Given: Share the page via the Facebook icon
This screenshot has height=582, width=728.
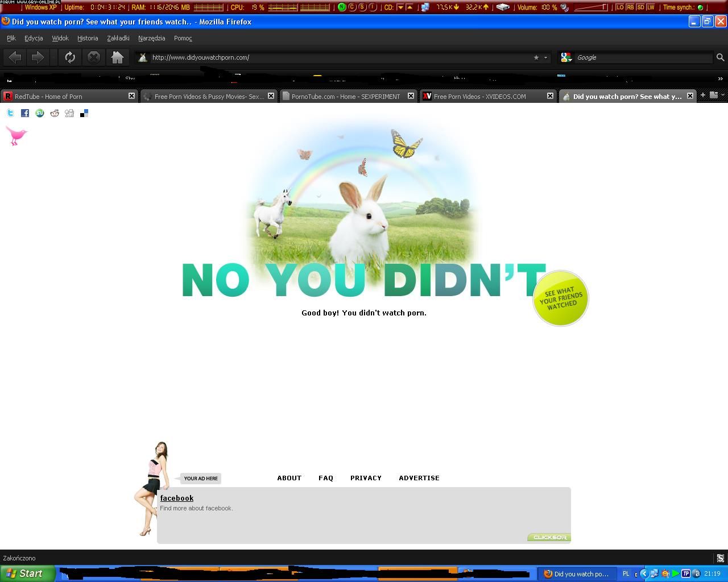Looking at the screenshot, I should coord(25,113).
